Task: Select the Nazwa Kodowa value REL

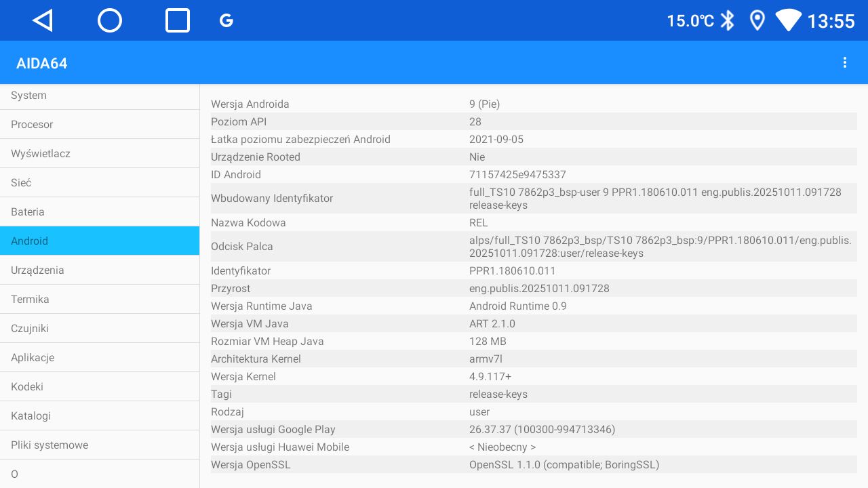Action: pos(479,222)
